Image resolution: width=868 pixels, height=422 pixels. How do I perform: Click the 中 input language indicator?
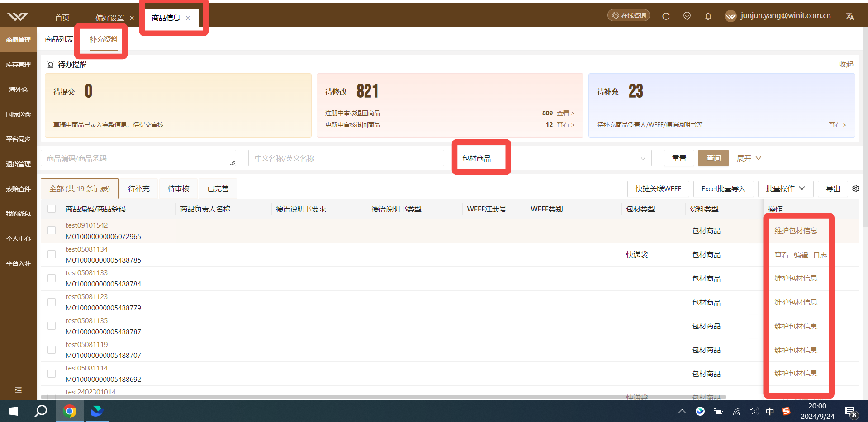click(770, 411)
